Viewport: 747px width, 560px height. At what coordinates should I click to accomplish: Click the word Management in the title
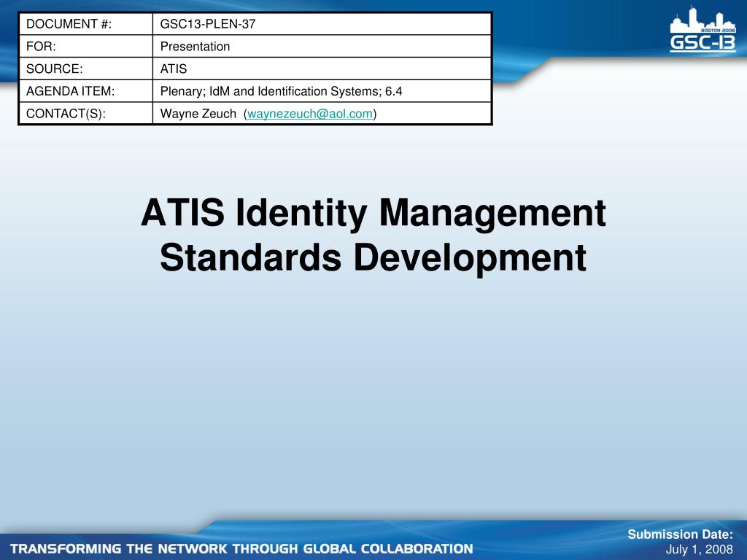click(492, 213)
